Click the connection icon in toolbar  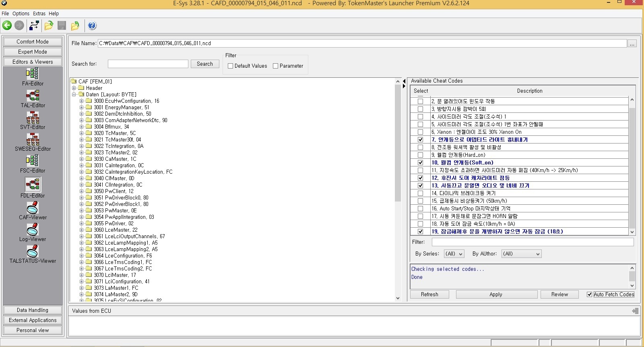[x=34, y=25]
